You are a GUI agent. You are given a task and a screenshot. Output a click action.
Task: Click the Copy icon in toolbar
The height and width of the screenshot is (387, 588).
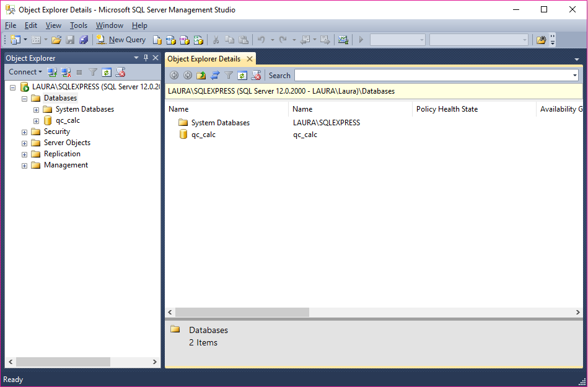tap(229, 40)
